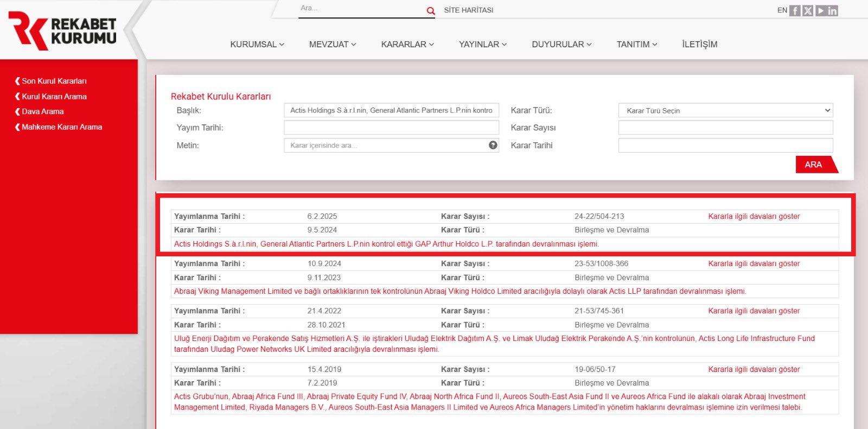868x429 pixels.
Task: Expand the YAYINLAR menu
Action: [x=483, y=45]
